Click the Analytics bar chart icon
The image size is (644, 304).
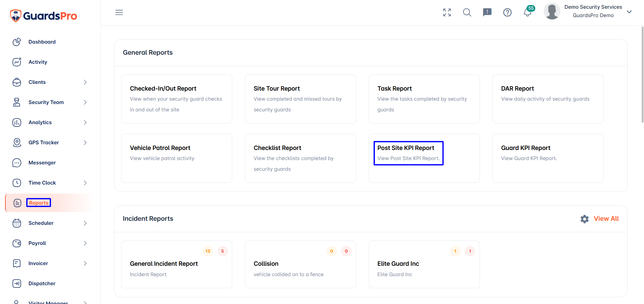17,122
